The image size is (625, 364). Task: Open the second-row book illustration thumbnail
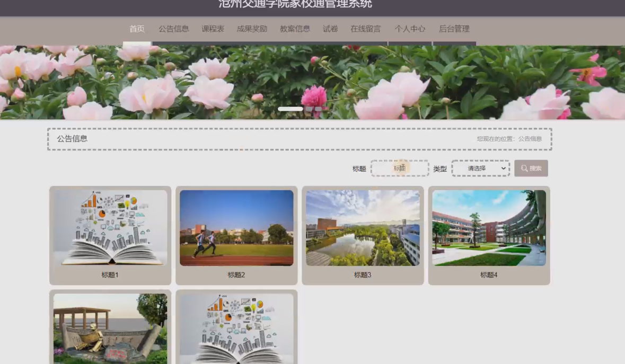236,329
